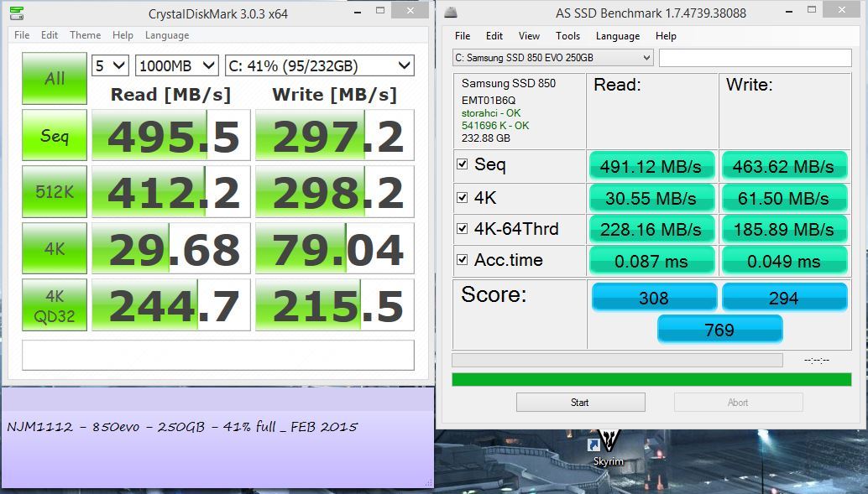Screen dimensions: 868x494
Task: Start the Seq test in CrystalDiskMark
Action: tap(55, 135)
